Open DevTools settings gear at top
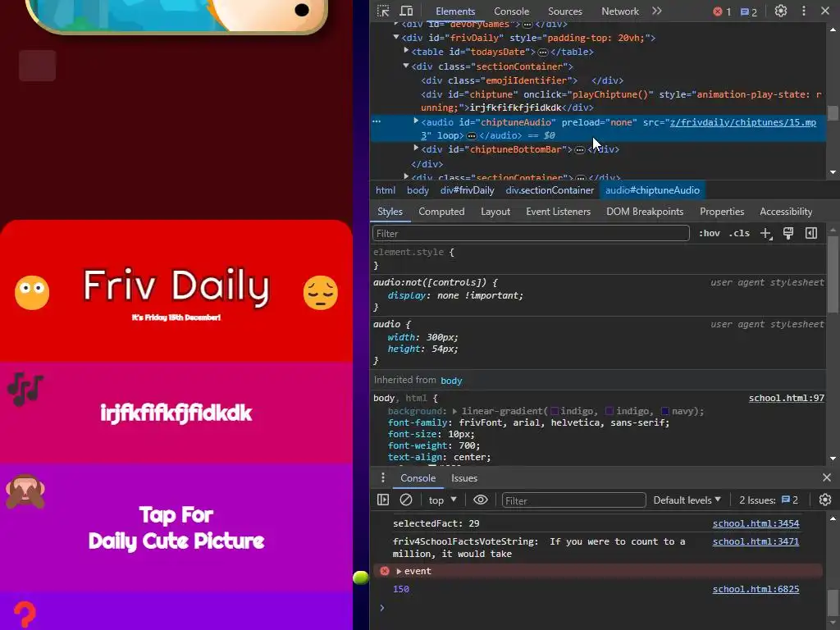The width and height of the screenshot is (840, 630). tap(781, 11)
